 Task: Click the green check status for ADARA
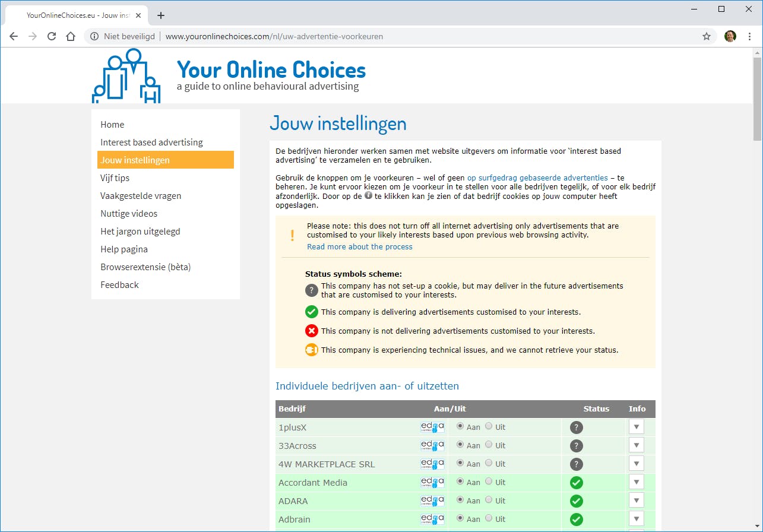(x=576, y=501)
